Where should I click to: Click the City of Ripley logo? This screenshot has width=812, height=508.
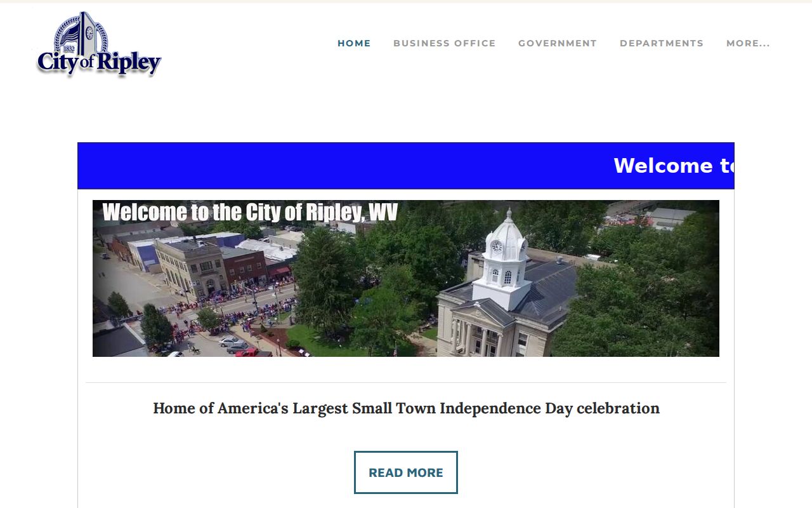(99, 44)
